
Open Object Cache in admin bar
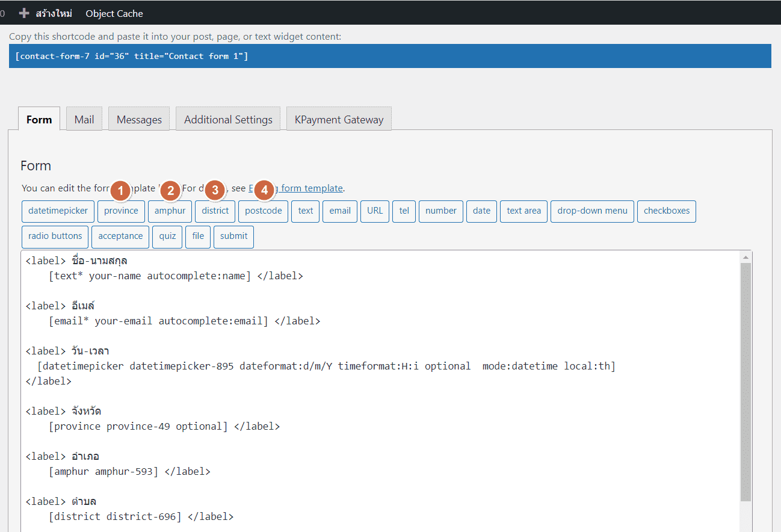[x=114, y=13]
